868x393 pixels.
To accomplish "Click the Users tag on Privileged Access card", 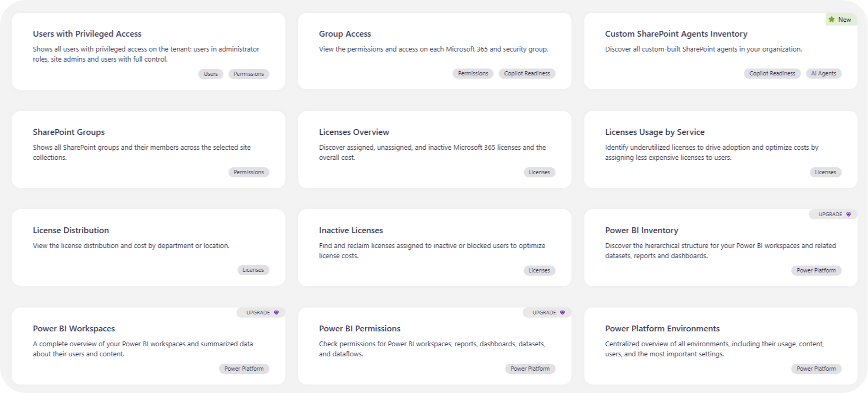I will (x=211, y=74).
